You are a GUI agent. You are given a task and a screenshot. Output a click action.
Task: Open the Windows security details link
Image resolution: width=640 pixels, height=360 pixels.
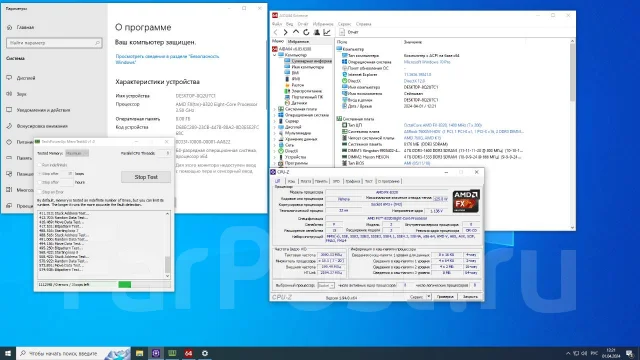[x=167, y=59]
